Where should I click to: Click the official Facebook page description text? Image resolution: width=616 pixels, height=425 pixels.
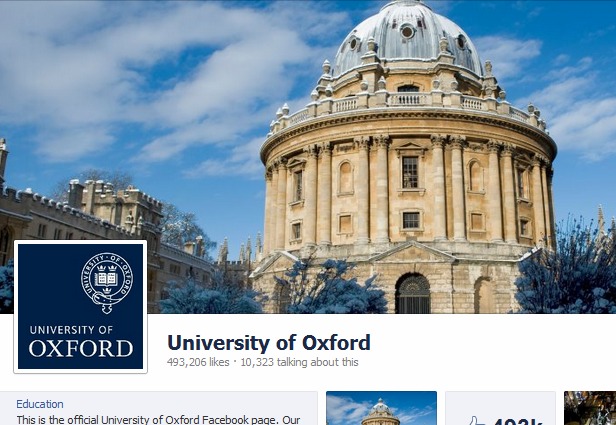[x=158, y=420]
